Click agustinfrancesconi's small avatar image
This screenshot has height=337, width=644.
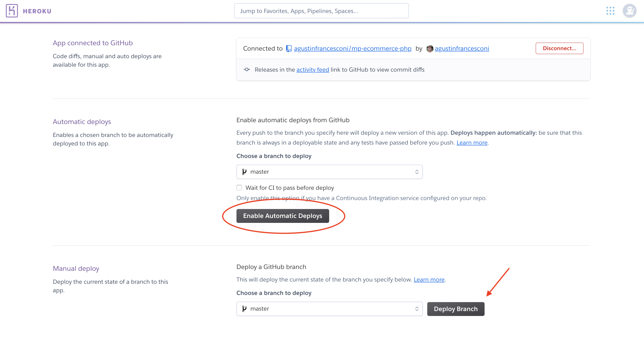point(429,49)
